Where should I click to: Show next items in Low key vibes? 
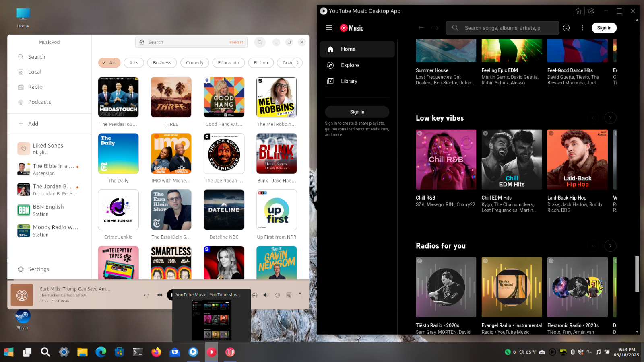610,118
